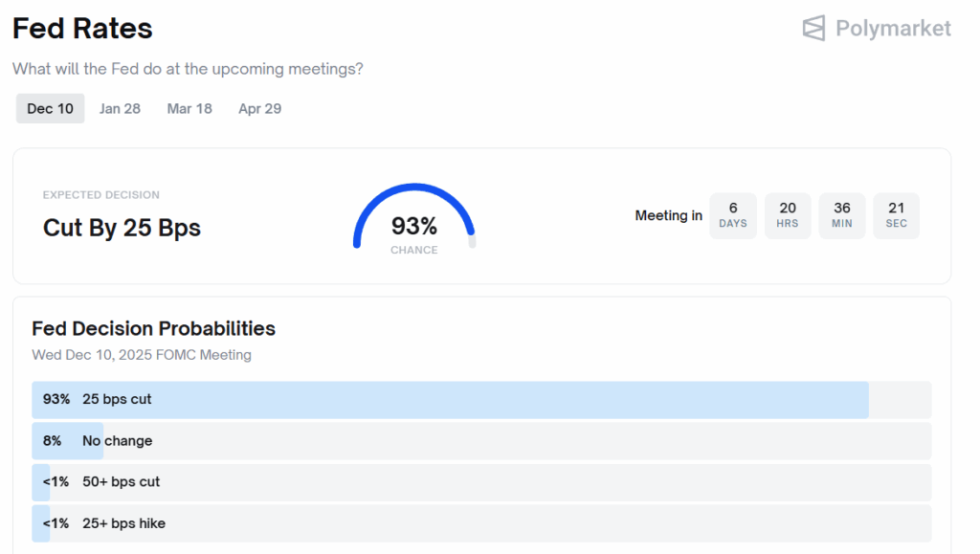Select the Dec 10 meeting tab
The image size is (980, 554).
click(x=50, y=109)
